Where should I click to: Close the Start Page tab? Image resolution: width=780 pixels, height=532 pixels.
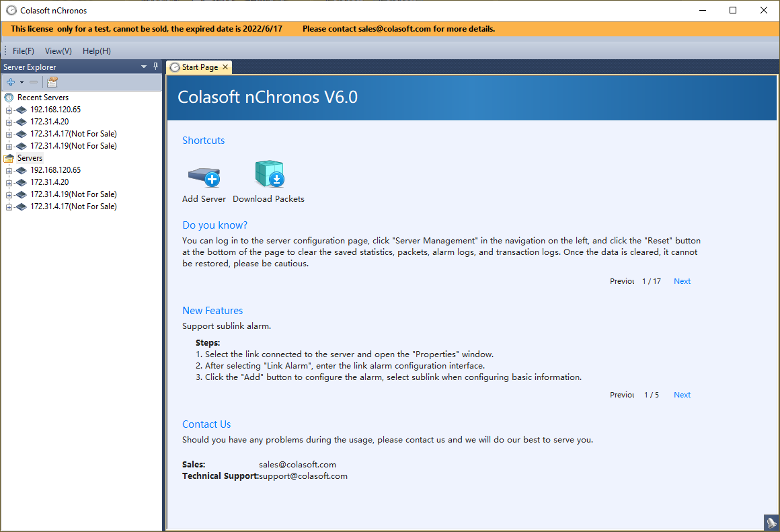[225, 67]
